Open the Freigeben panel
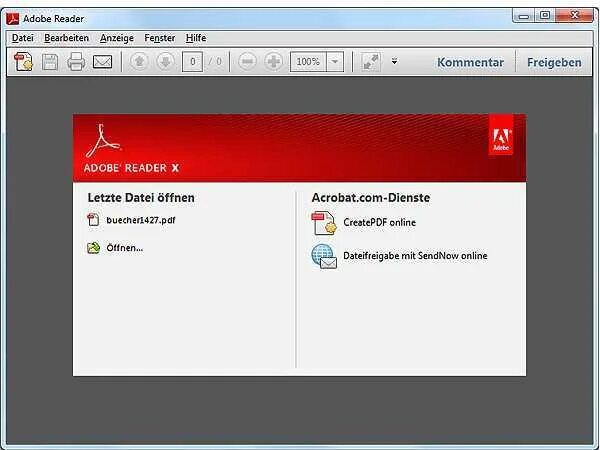This screenshot has height=450, width=600. (x=554, y=62)
